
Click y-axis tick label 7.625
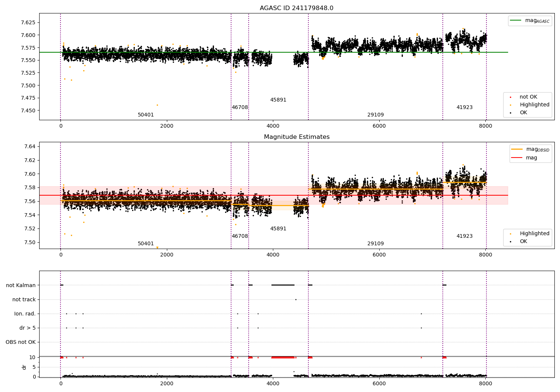click(28, 23)
